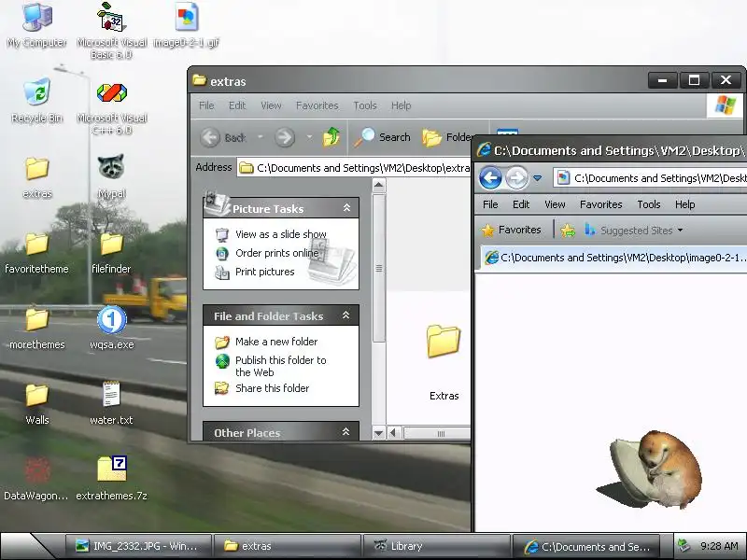Select the extras desktop folder

[36, 177]
